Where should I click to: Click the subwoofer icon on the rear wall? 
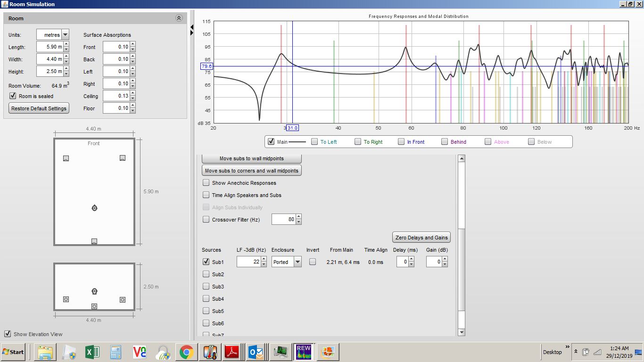pyautogui.click(x=94, y=241)
